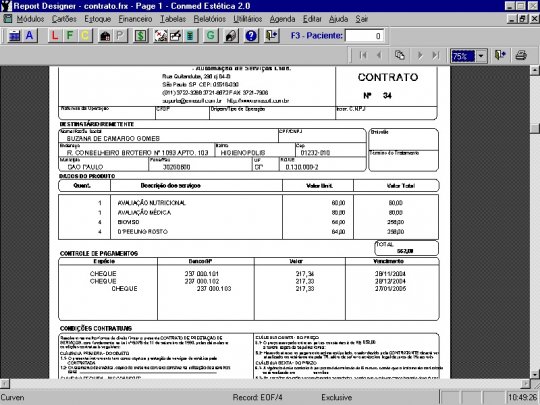
Task: Open the Relatórios menu
Action: pos(210,19)
